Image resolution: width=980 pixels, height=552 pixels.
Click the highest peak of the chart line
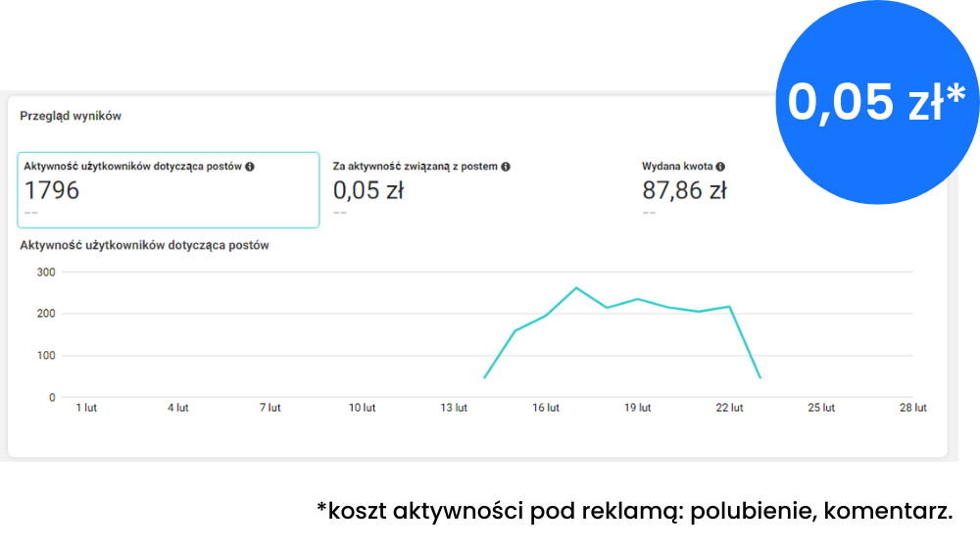pyautogui.click(x=576, y=287)
